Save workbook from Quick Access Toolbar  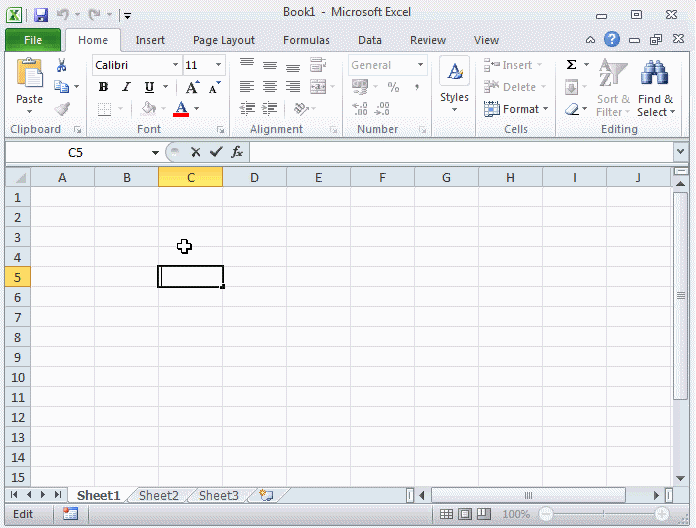click(x=41, y=15)
